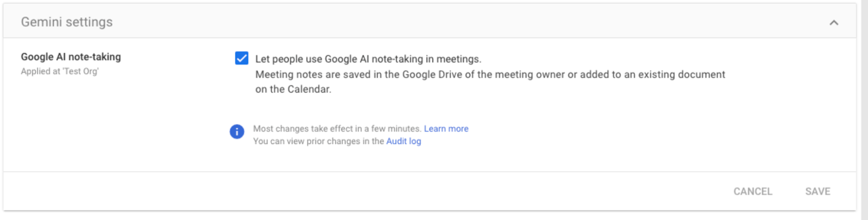
Task: Click the 'You can view prior changes' text
Action: (x=318, y=141)
